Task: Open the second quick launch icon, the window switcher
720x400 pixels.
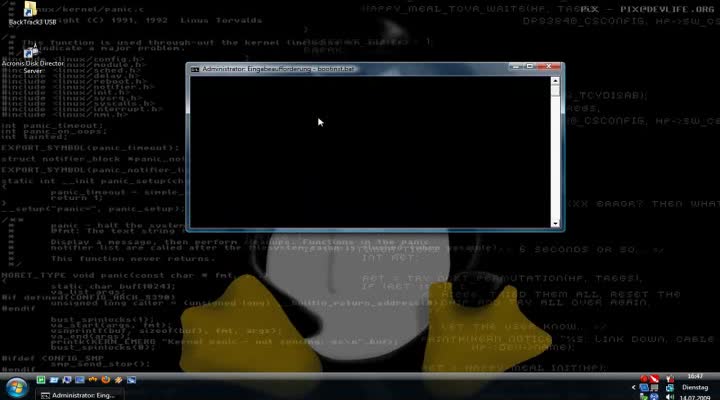Action: (54, 380)
